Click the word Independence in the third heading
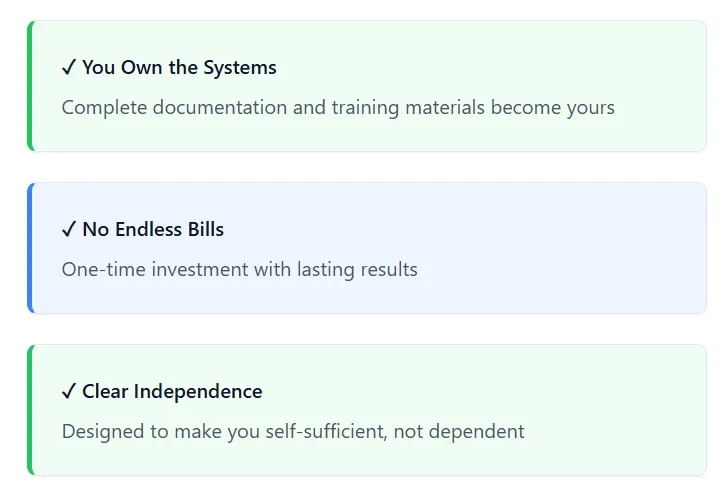The width and height of the screenshot is (722, 499). click(x=198, y=392)
